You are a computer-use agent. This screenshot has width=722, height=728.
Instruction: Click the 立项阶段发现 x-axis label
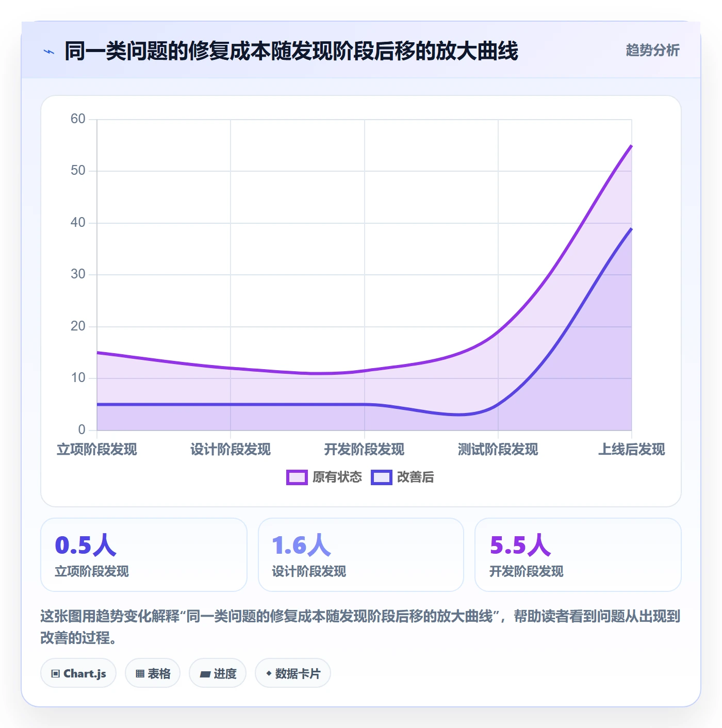click(x=97, y=450)
